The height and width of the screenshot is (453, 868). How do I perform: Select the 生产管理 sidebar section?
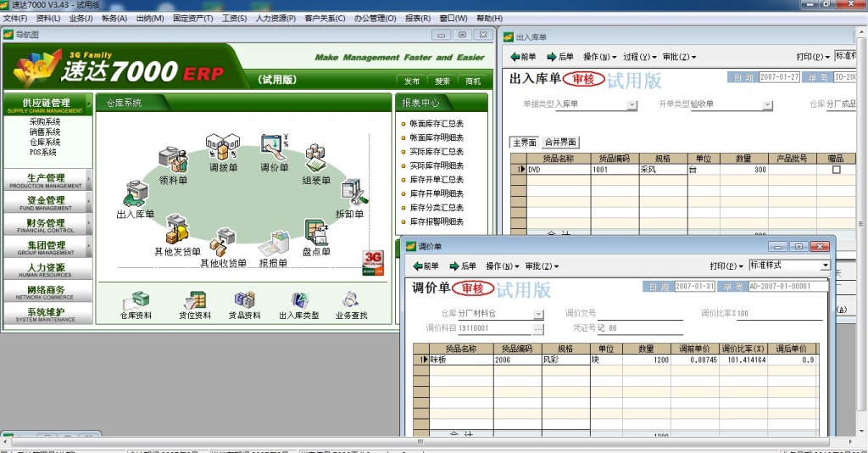point(47,180)
